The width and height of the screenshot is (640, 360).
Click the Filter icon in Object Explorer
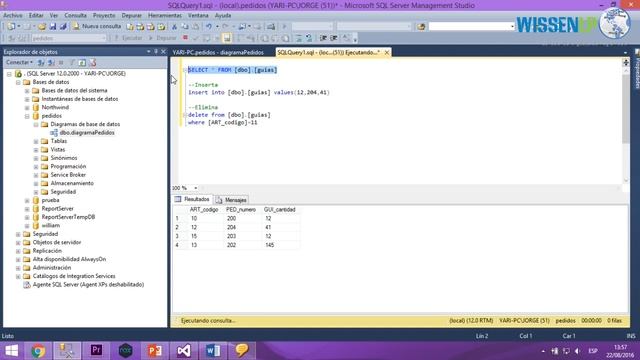(x=72, y=63)
